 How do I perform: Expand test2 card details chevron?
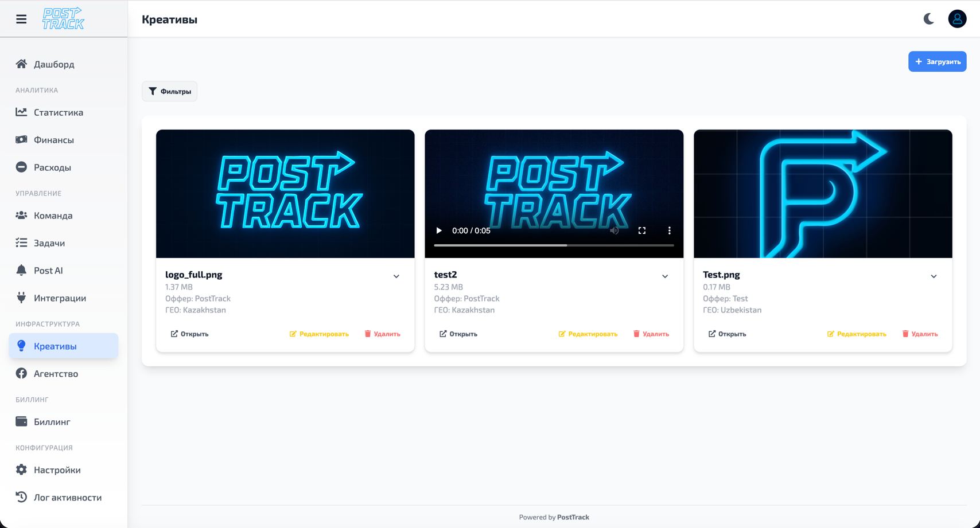[665, 276]
